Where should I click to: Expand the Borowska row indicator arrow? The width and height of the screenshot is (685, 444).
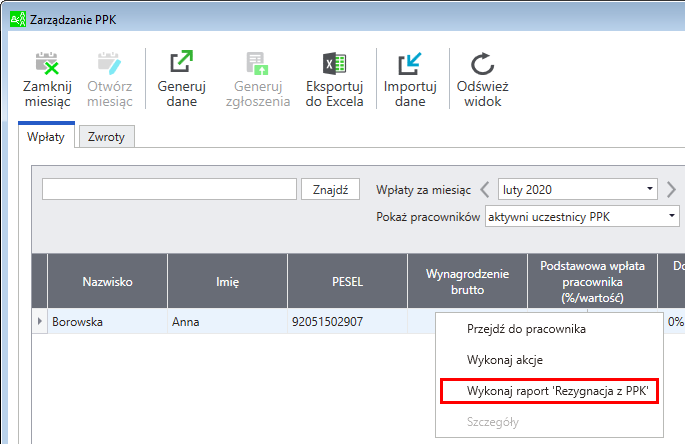(40, 321)
